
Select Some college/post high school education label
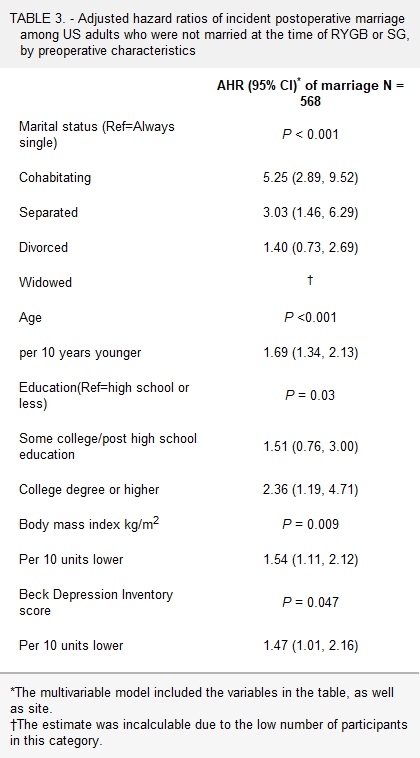pos(108,446)
